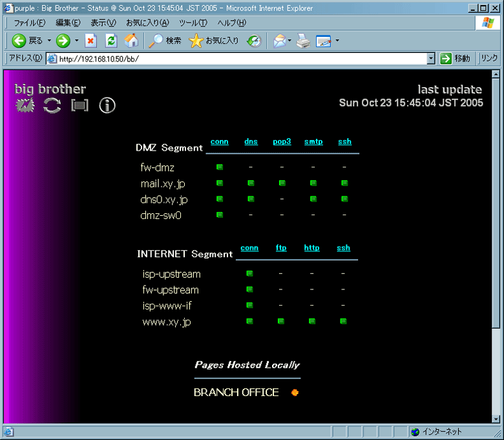This screenshot has width=504, height=440.
Task: Click dns0.xy.jp smtp green status icon
Action: click(313, 199)
